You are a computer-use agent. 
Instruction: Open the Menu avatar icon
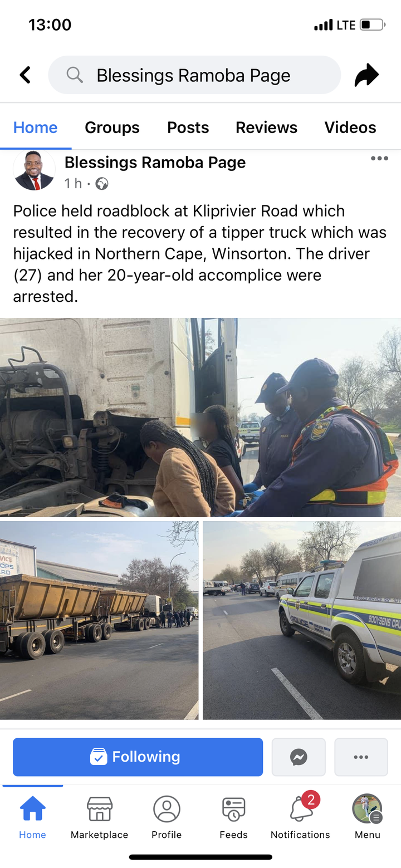pos(367,817)
